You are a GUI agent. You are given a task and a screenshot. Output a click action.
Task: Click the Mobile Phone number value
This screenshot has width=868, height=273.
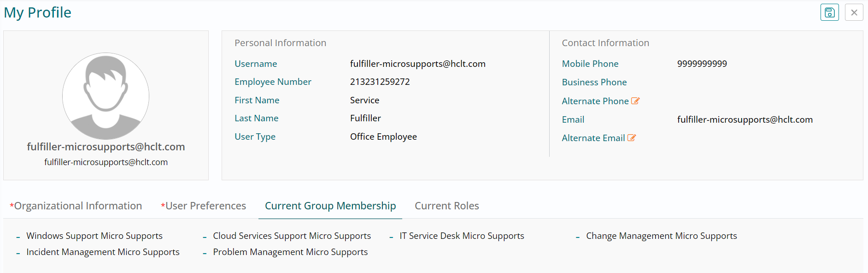[x=702, y=64]
